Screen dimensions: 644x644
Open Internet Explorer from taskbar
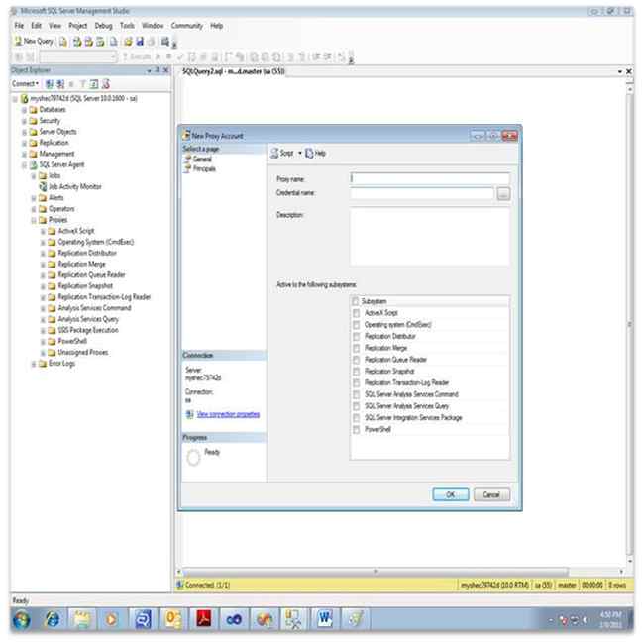[x=53, y=619]
